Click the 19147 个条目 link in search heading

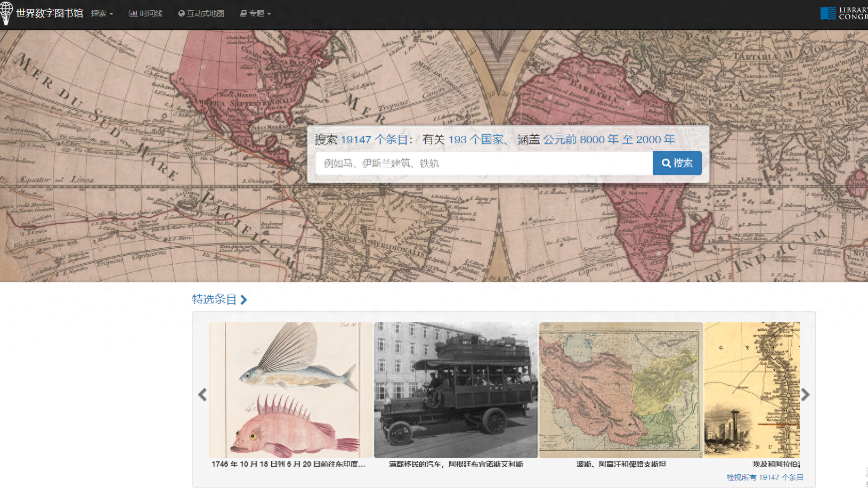pyautogui.click(x=374, y=140)
